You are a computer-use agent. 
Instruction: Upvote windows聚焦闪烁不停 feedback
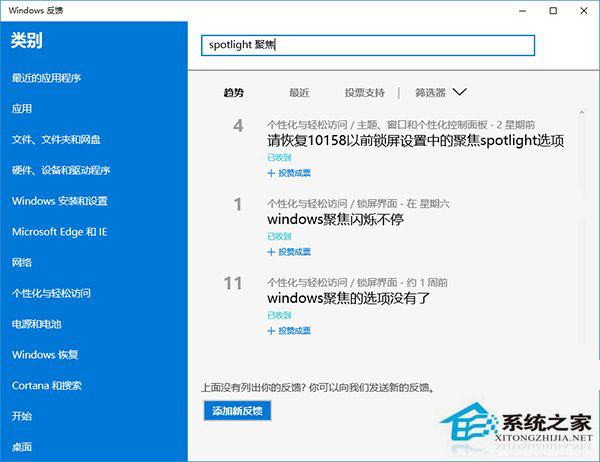[289, 252]
